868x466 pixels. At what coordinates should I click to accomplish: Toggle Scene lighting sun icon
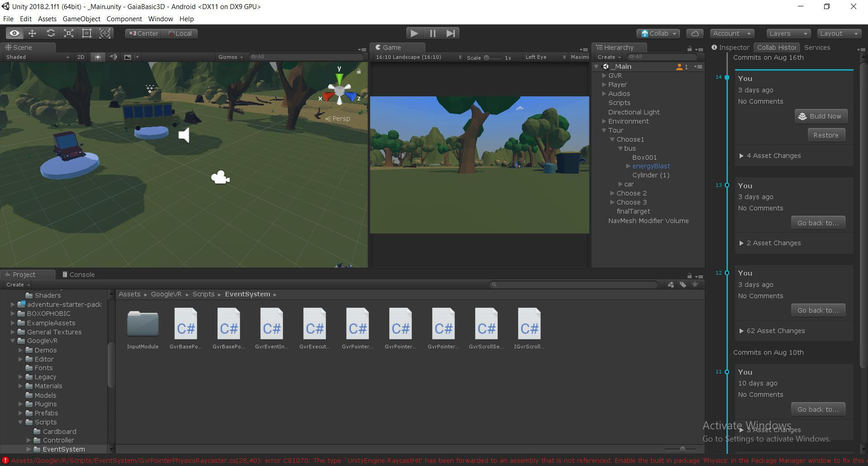98,57
